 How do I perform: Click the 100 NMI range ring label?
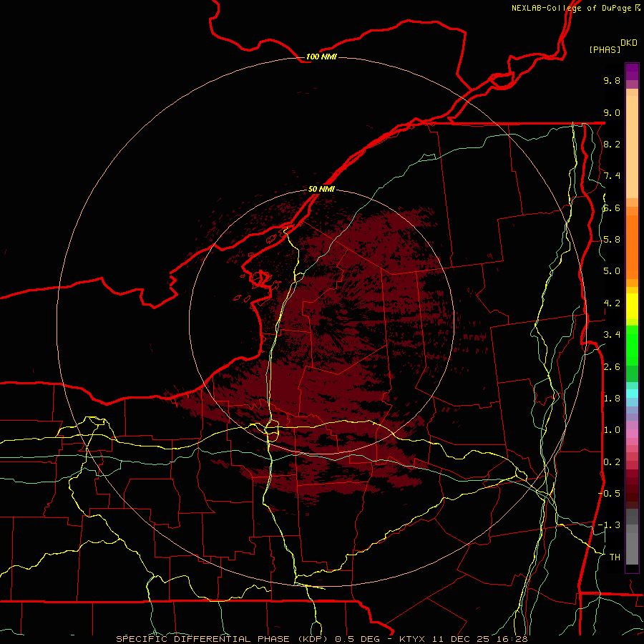point(321,57)
